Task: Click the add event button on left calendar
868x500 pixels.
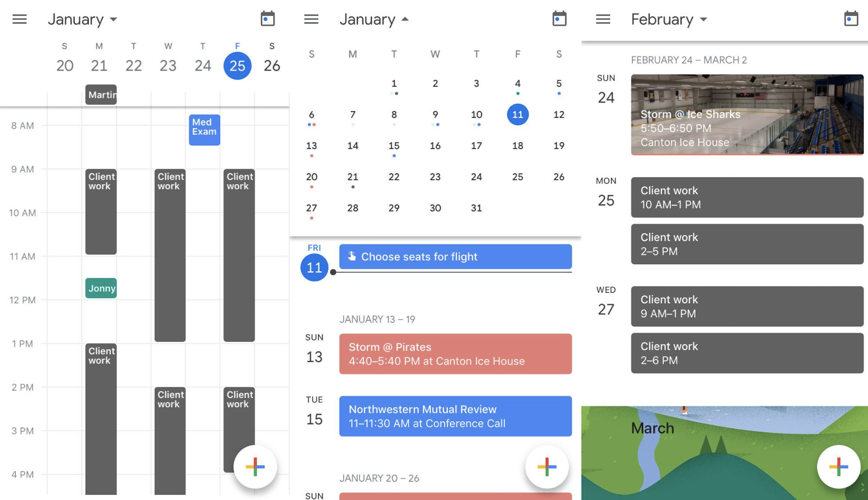Action: [256, 466]
